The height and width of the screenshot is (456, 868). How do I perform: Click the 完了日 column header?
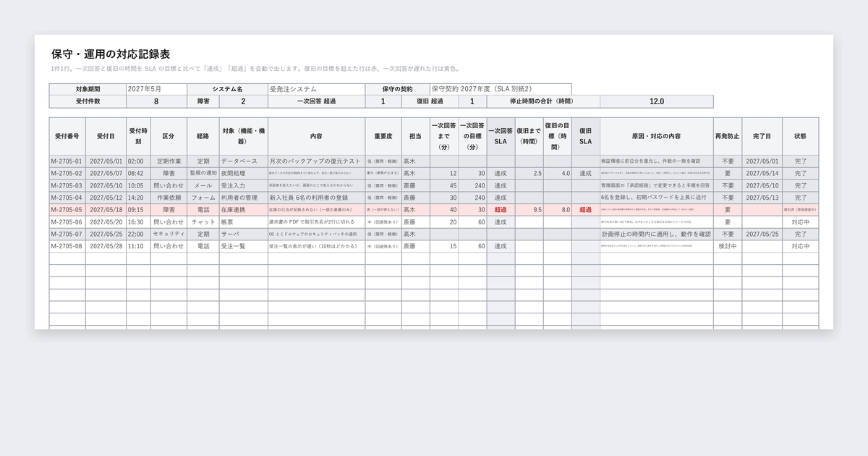pyautogui.click(x=762, y=136)
